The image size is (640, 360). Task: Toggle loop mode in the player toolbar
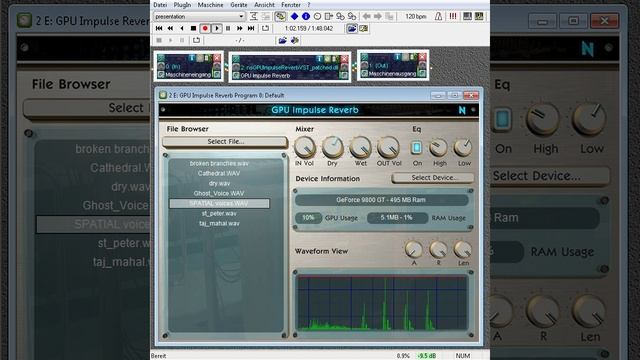coord(265,28)
